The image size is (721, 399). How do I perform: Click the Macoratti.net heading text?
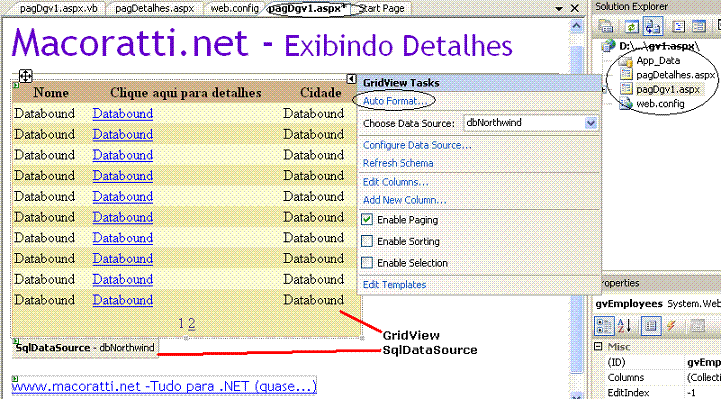(130, 42)
